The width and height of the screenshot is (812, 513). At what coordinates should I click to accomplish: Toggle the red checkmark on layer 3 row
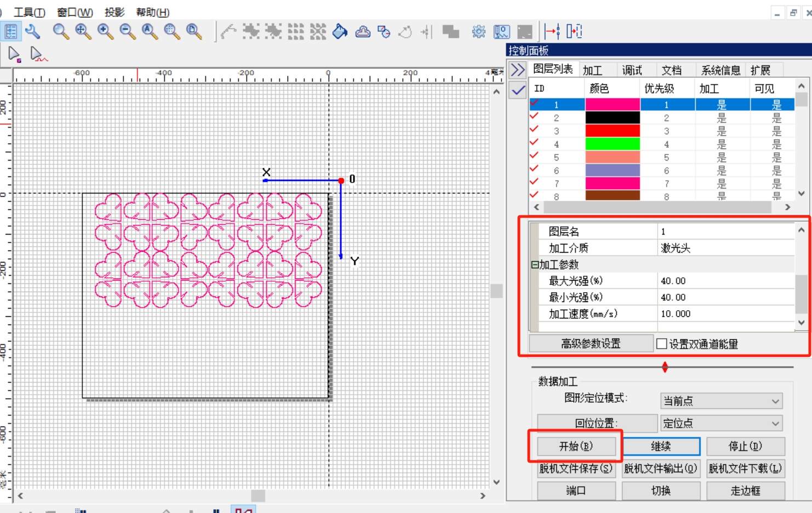click(x=534, y=129)
